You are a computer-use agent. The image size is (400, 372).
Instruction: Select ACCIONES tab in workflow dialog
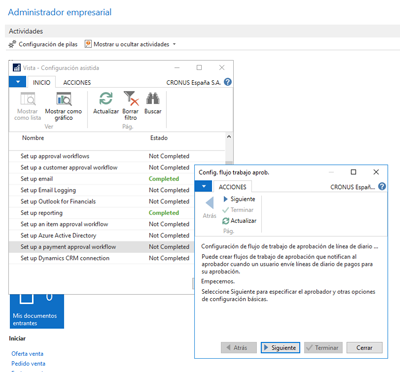232,187
